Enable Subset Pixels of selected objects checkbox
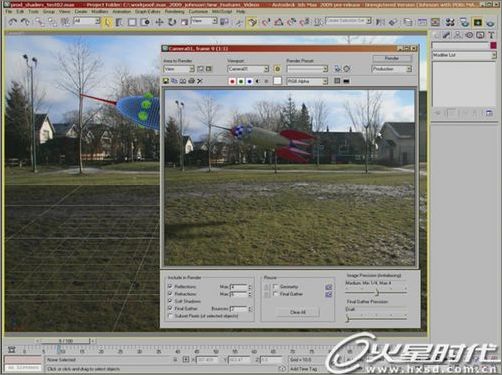 click(170, 315)
